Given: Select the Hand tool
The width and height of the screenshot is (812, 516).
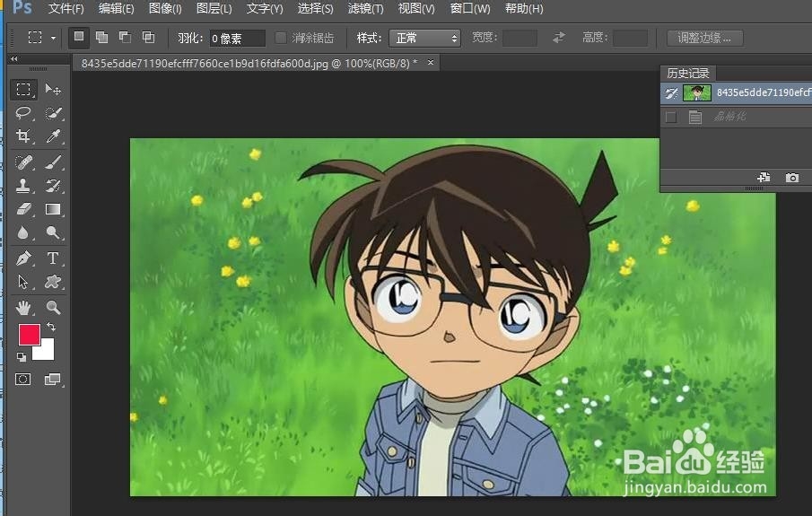Looking at the screenshot, I should click(x=23, y=308).
